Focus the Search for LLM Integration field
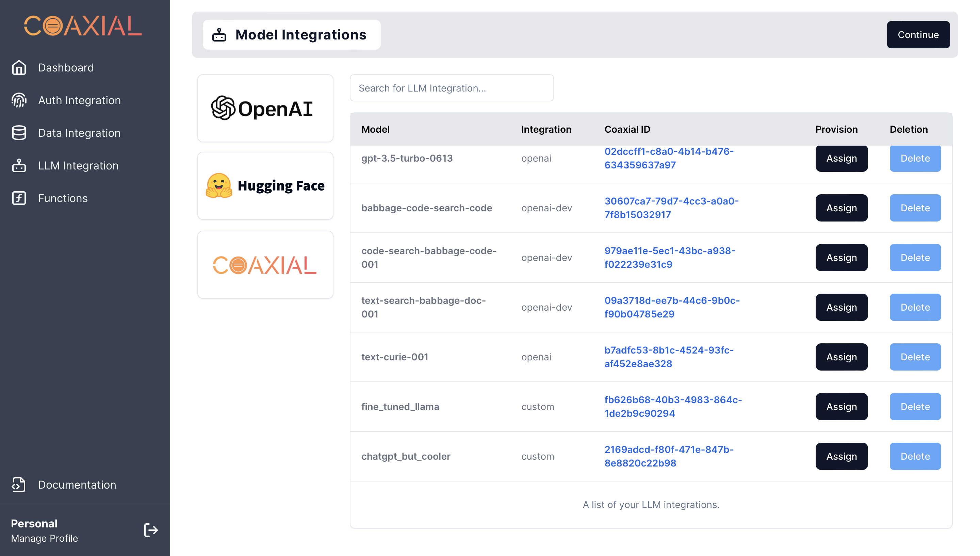Image resolution: width=980 pixels, height=556 pixels. (x=451, y=88)
